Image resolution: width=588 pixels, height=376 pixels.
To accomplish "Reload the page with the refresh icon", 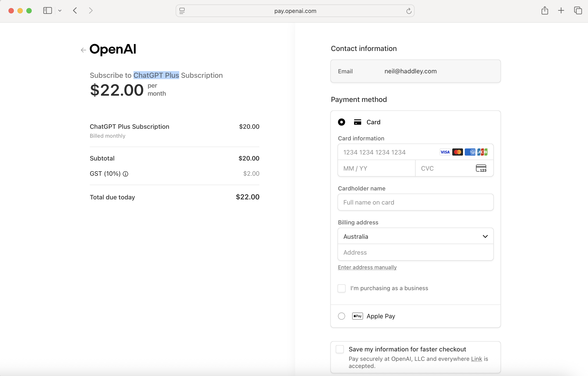I will (409, 11).
